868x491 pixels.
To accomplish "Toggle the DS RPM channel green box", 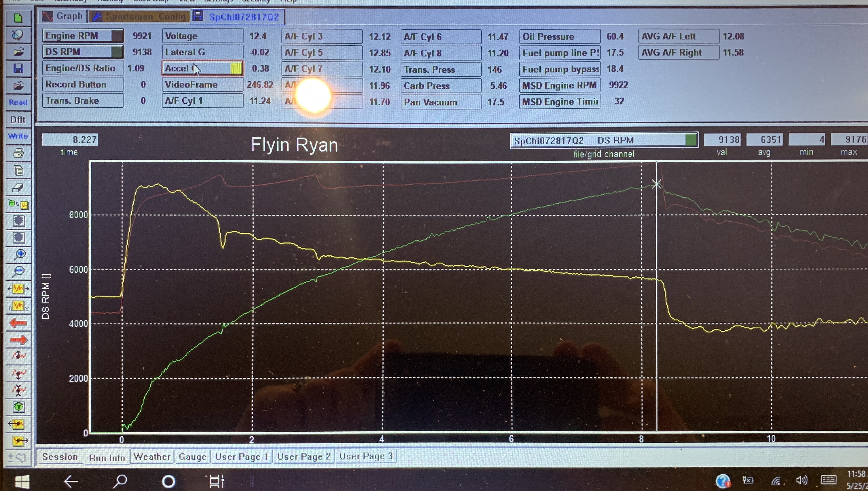I will click(117, 52).
